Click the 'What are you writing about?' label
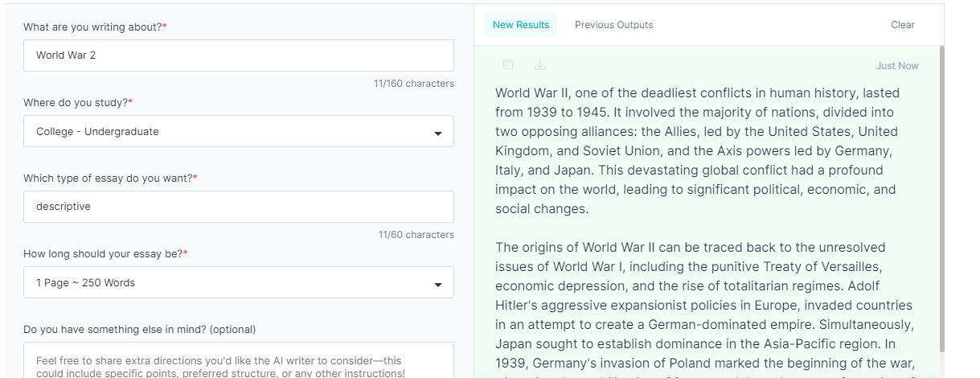Screen dimensions: 980x378 pyautogui.click(x=95, y=27)
